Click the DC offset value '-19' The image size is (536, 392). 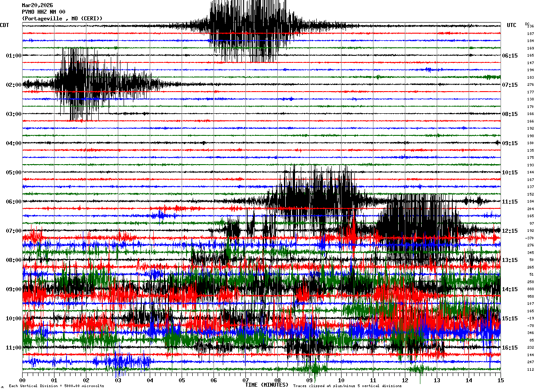[x=531, y=319]
